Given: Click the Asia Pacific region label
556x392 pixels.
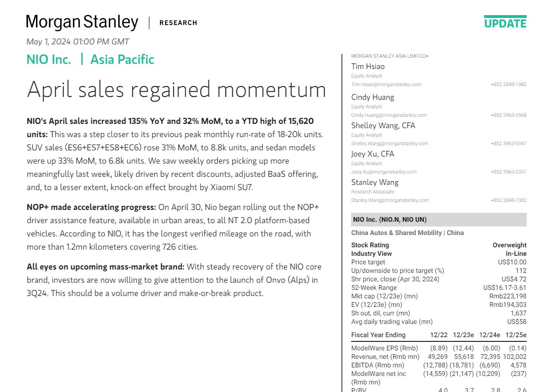Looking at the screenshot, I should (x=123, y=59).
